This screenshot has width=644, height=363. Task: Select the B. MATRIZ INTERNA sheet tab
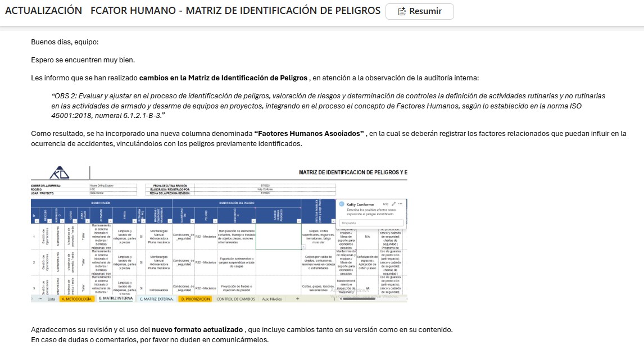click(x=115, y=299)
